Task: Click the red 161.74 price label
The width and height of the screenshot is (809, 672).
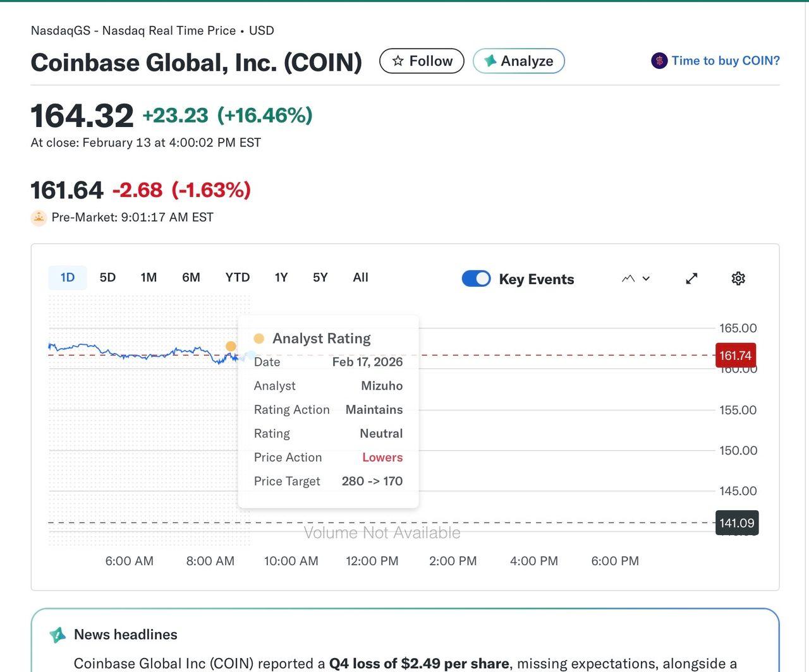Action: pos(735,356)
